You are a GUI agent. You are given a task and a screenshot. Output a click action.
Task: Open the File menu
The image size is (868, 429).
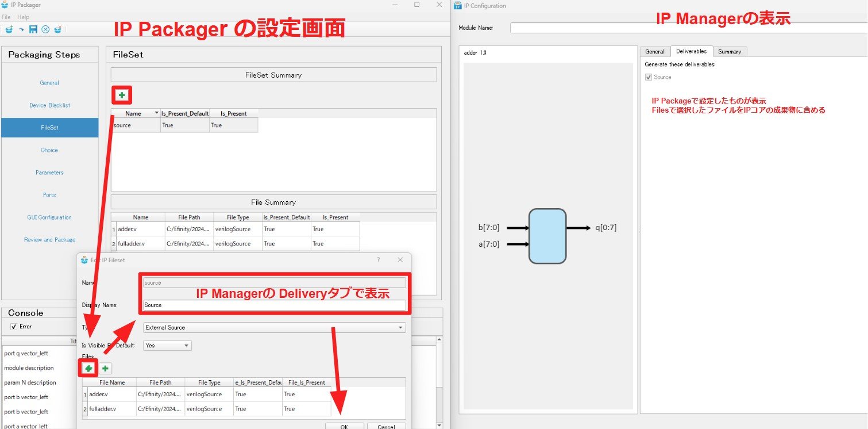pos(6,17)
